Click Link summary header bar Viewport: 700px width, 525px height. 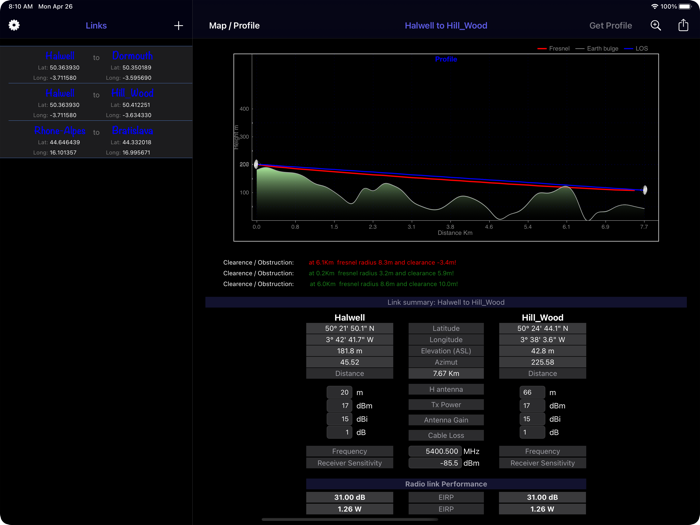(446, 302)
